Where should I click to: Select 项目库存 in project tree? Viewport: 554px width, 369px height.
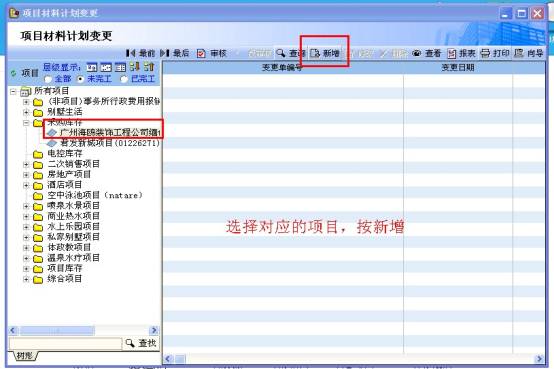(x=65, y=268)
